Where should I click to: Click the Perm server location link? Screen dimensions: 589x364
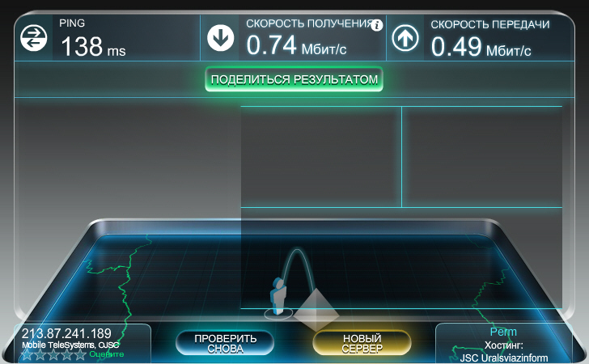pyautogui.click(x=503, y=332)
